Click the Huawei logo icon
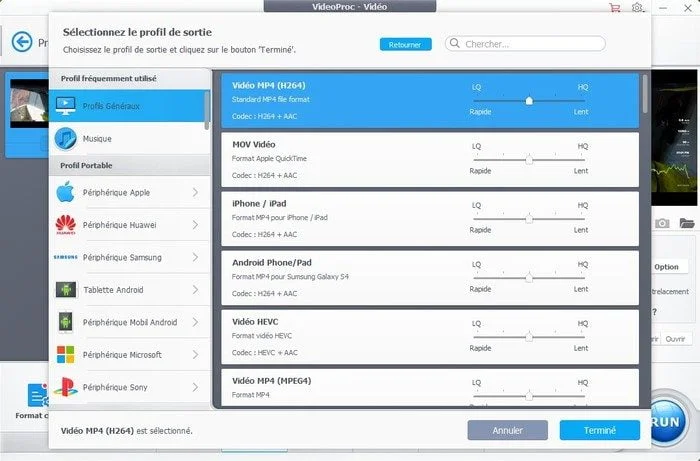The width and height of the screenshot is (700, 461). point(66,225)
